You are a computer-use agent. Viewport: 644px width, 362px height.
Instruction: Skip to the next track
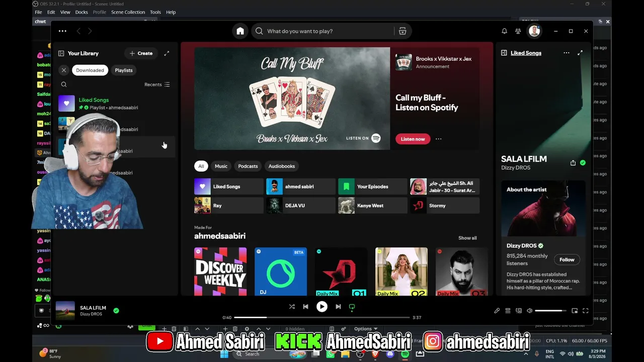pos(338,307)
